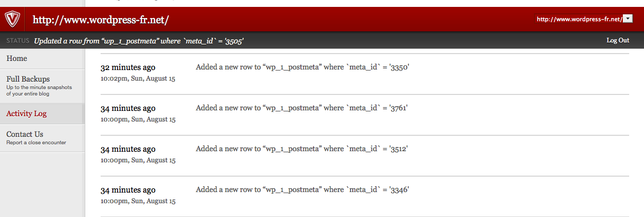This screenshot has width=644, height=217.
Task: Expand the site selector dropdown arrow
Action: tap(628, 19)
